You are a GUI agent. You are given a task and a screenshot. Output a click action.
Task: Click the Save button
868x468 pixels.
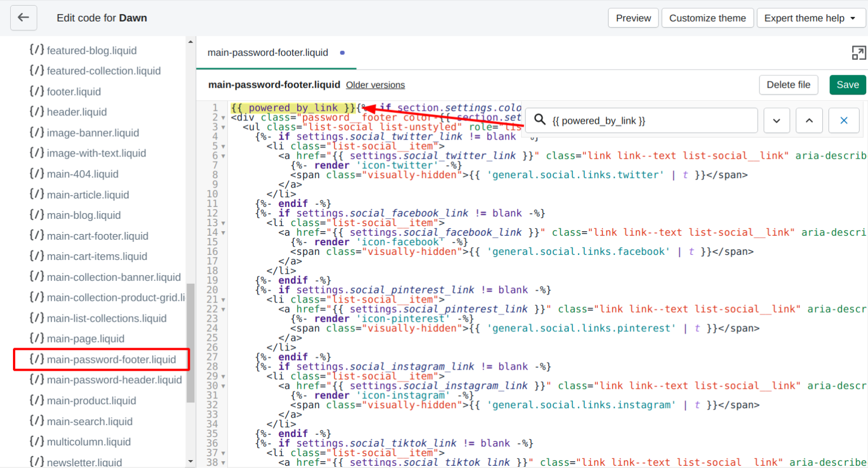pyautogui.click(x=847, y=85)
